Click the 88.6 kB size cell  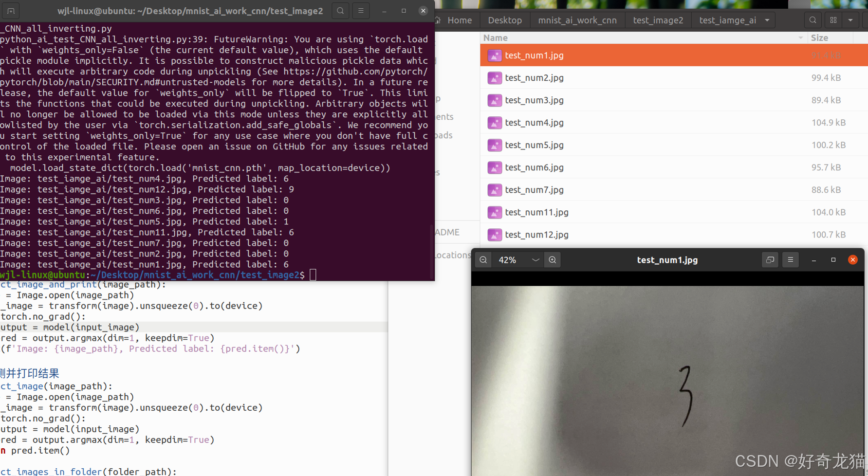(x=826, y=190)
